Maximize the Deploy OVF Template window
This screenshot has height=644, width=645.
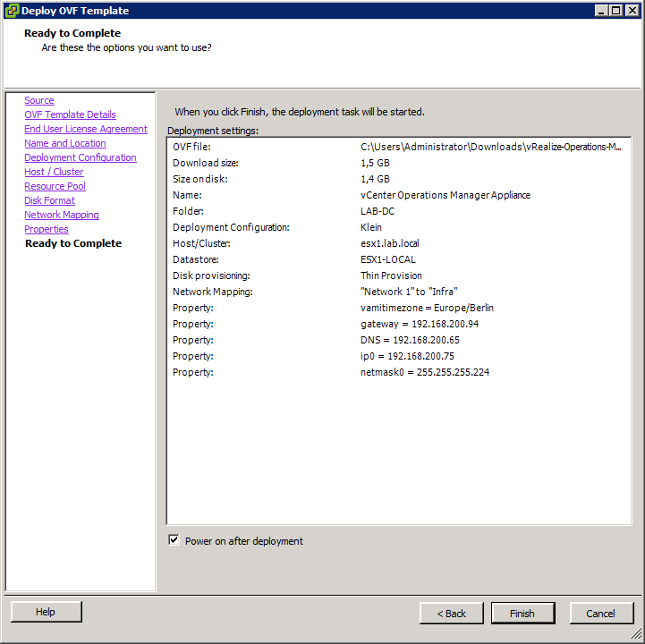click(615, 11)
